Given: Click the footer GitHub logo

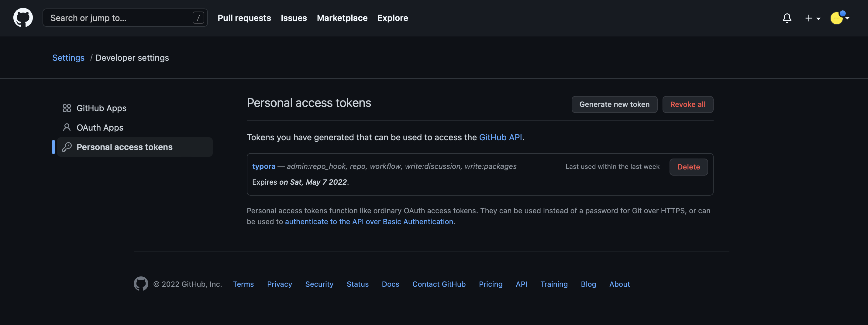Looking at the screenshot, I should [x=141, y=284].
